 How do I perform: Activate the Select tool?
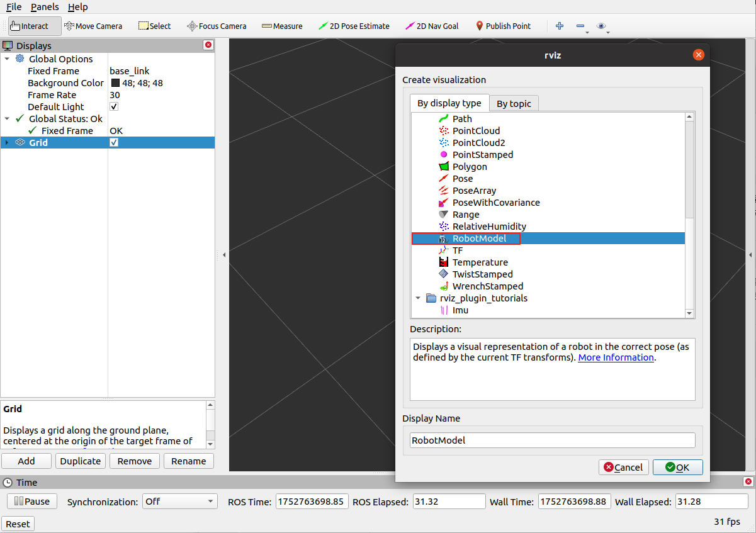[x=154, y=26]
